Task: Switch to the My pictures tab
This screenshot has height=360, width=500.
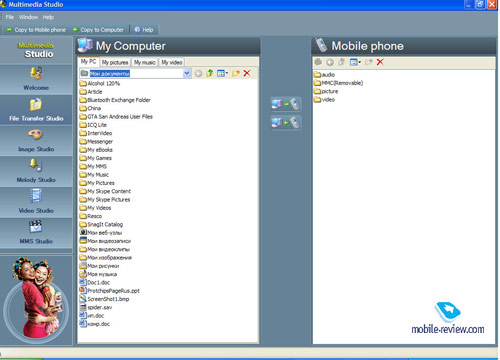Action: click(115, 62)
